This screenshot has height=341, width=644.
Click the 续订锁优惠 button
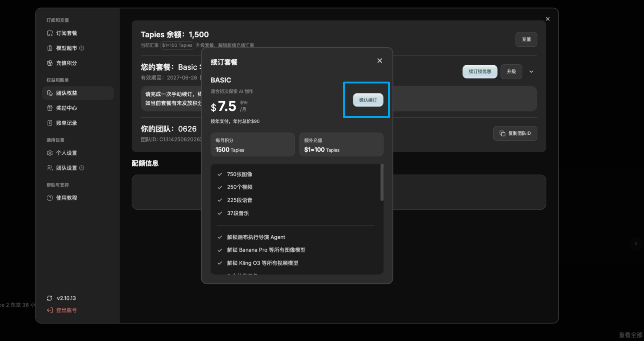pyautogui.click(x=480, y=72)
